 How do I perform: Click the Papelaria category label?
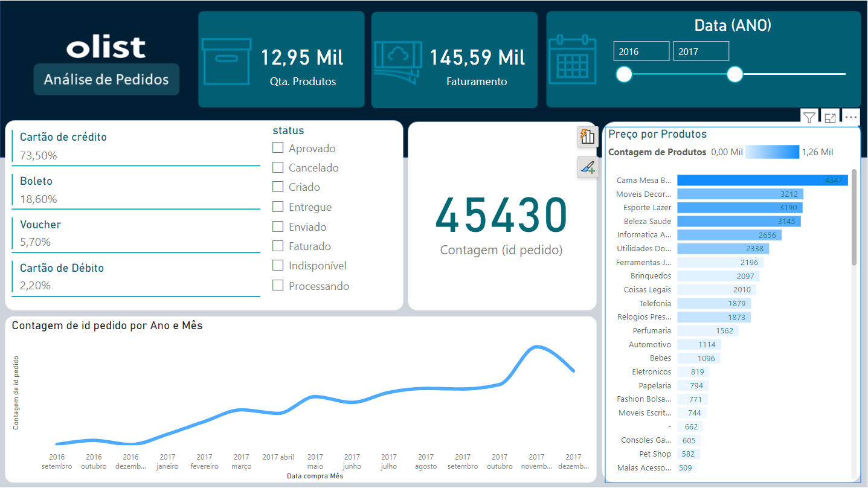pos(655,385)
